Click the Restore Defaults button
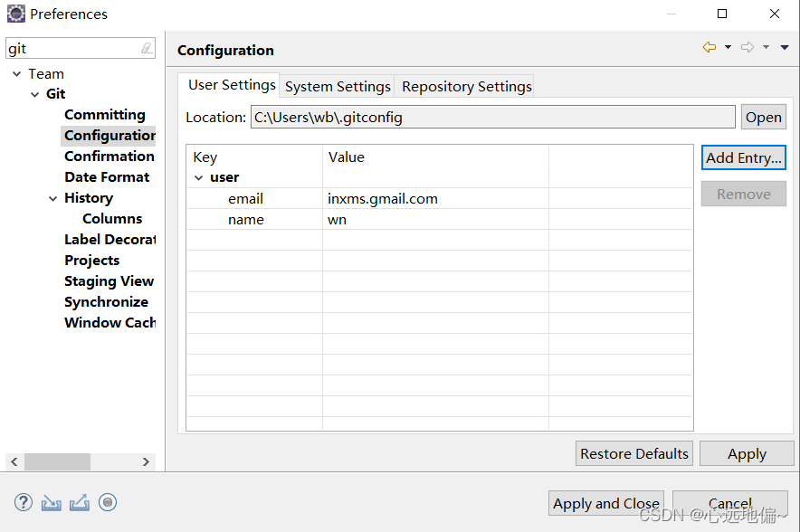 [x=634, y=453]
